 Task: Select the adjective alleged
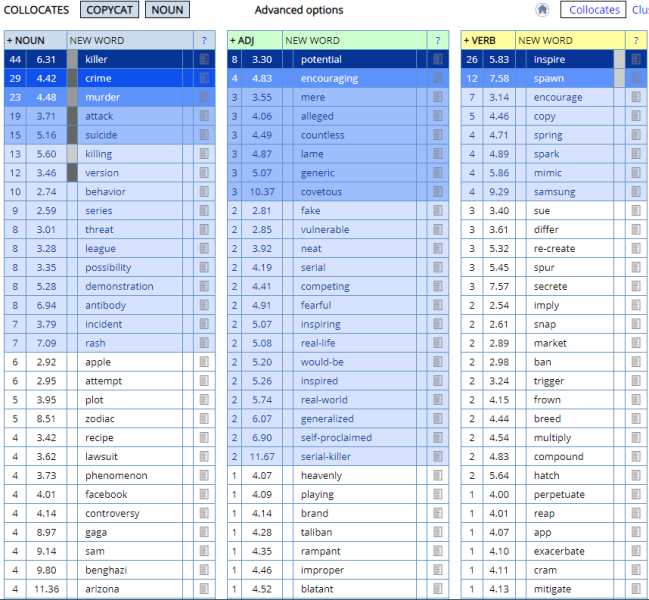pos(317,116)
